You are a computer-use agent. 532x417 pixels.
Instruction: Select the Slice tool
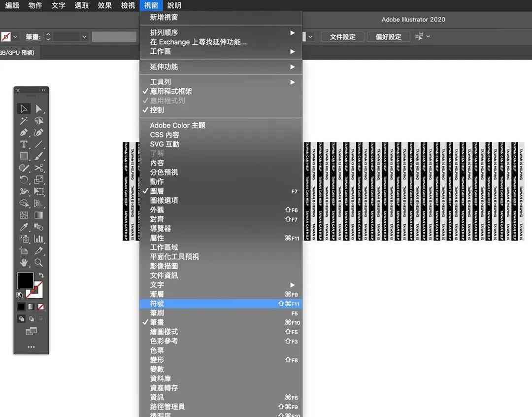click(39, 251)
